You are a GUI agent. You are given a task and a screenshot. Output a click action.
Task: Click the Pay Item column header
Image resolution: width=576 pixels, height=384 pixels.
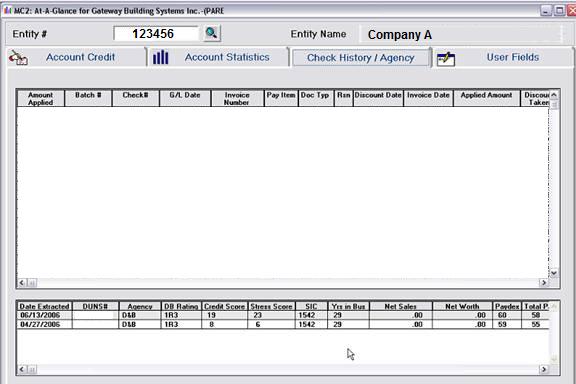point(281,98)
